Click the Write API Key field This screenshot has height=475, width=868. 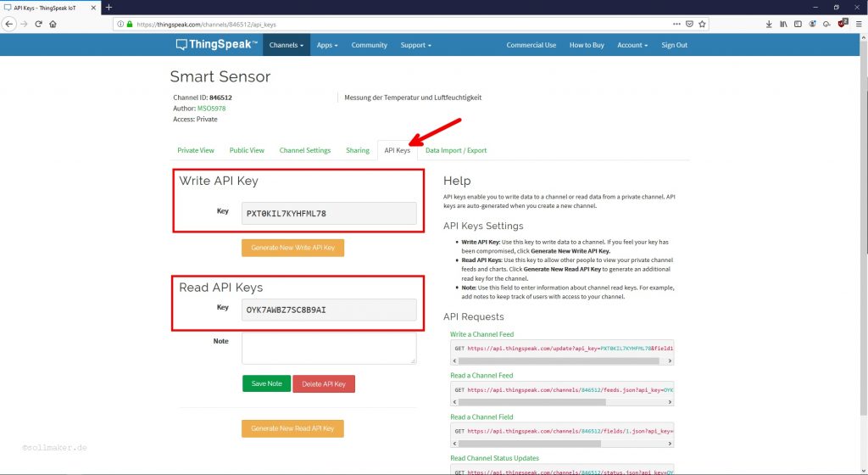click(x=329, y=213)
